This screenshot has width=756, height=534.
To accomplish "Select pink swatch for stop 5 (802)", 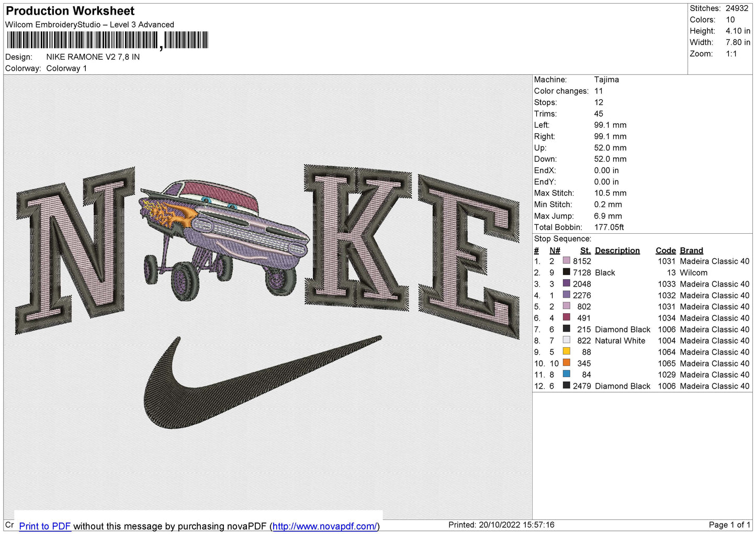I will [x=566, y=306].
